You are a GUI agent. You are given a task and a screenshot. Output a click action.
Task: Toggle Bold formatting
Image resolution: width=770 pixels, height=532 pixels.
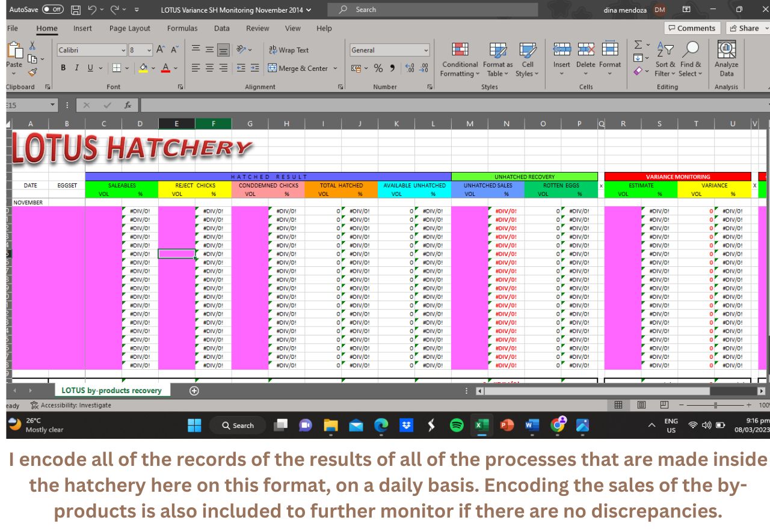point(63,69)
